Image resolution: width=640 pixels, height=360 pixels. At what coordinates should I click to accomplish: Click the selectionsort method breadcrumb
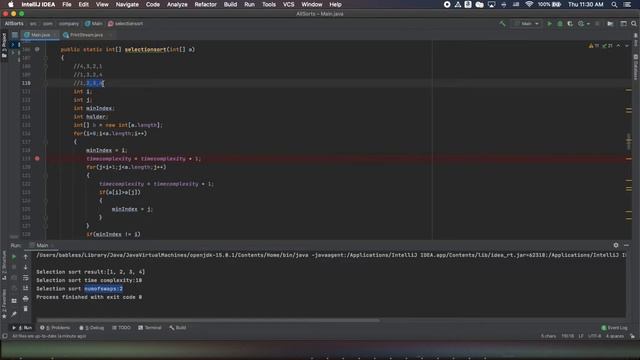click(x=126, y=24)
